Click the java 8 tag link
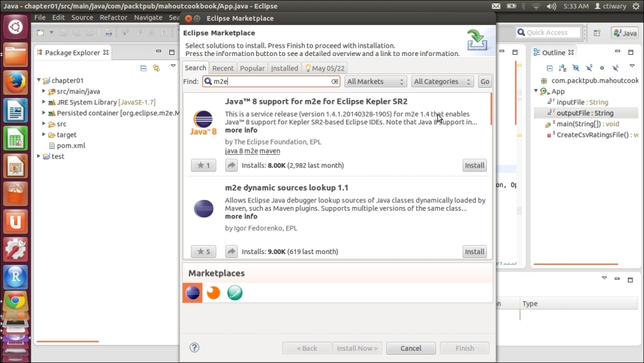 tap(234, 151)
